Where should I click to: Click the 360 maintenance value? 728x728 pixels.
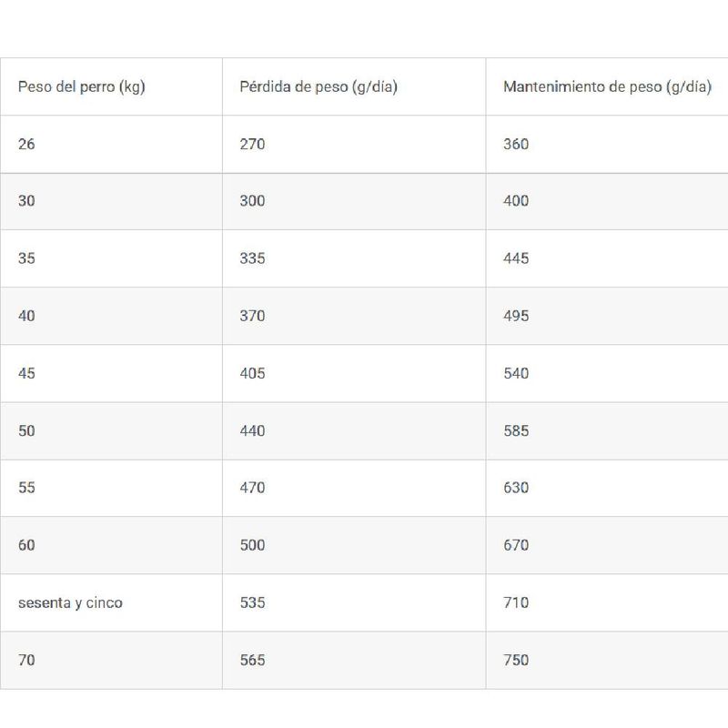click(516, 144)
